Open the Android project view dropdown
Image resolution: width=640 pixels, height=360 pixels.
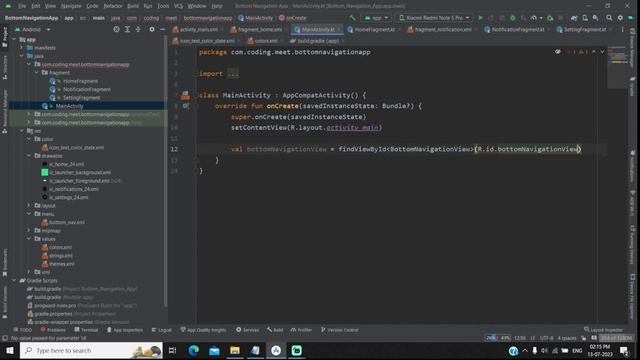click(x=33, y=29)
